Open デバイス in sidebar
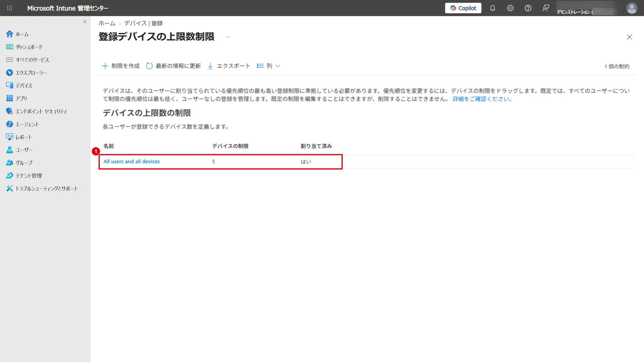 point(19,86)
